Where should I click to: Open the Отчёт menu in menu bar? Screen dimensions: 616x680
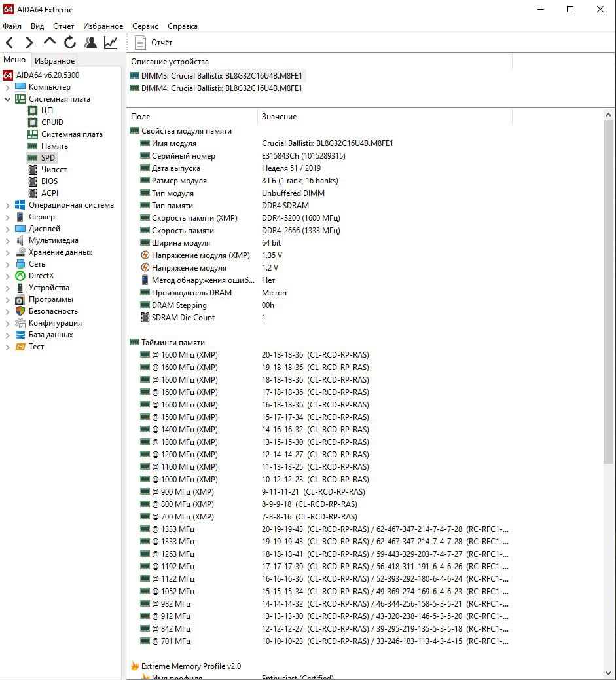[x=63, y=26]
